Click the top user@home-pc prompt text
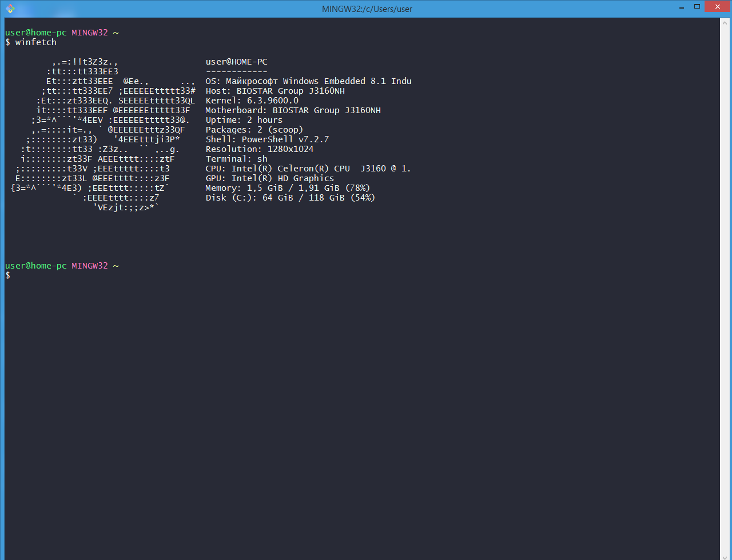Screen dimensions: 732x560 tap(35, 33)
